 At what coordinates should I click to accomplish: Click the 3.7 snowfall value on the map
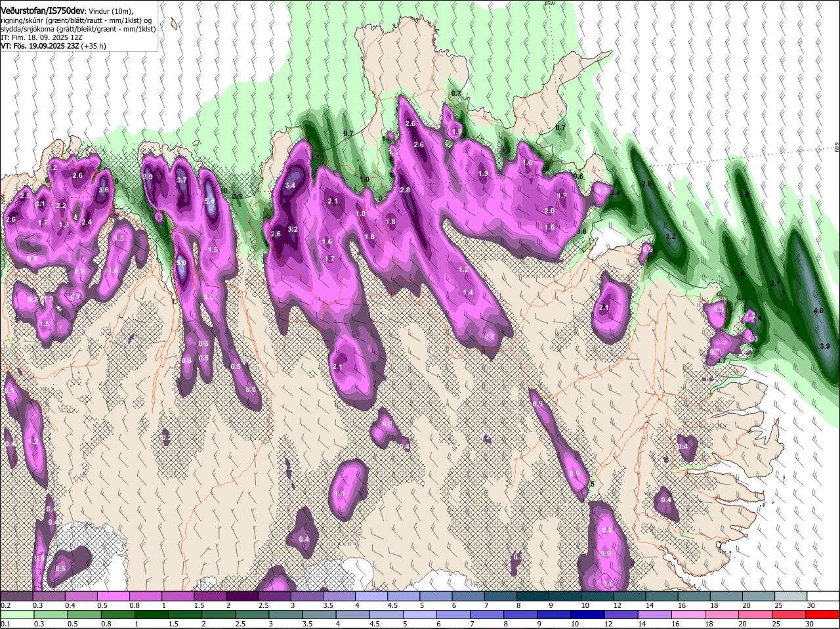[x=182, y=180]
